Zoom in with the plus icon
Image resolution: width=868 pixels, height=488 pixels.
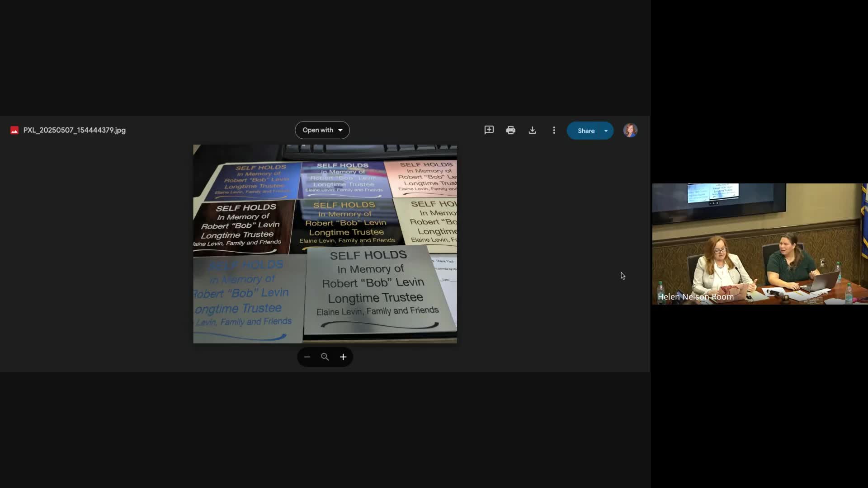pyautogui.click(x=343, y=357)
